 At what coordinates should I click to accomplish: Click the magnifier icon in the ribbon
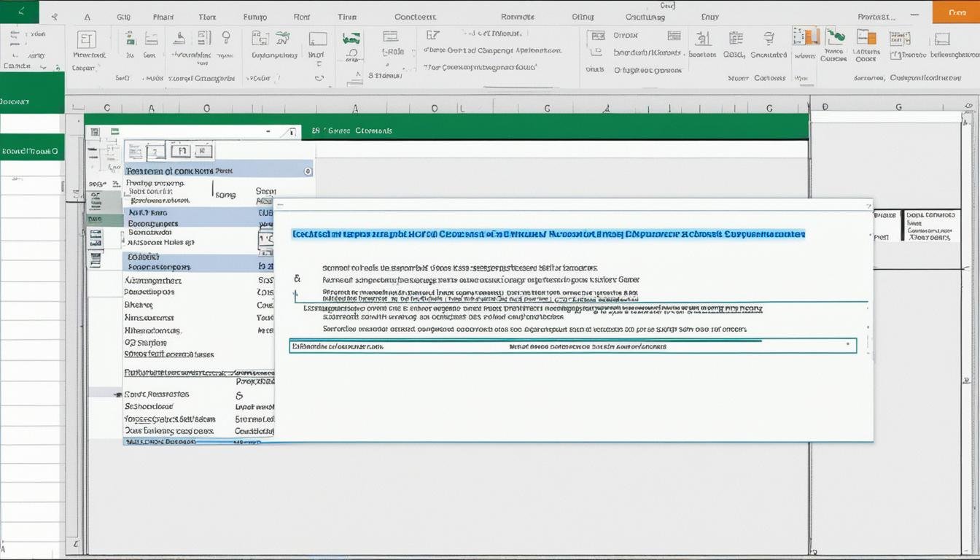tap(226, 36)
